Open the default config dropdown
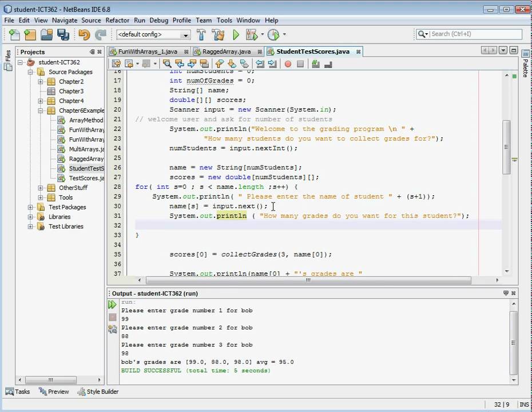Screen dimensions: 532x412 tap(185, 34)
